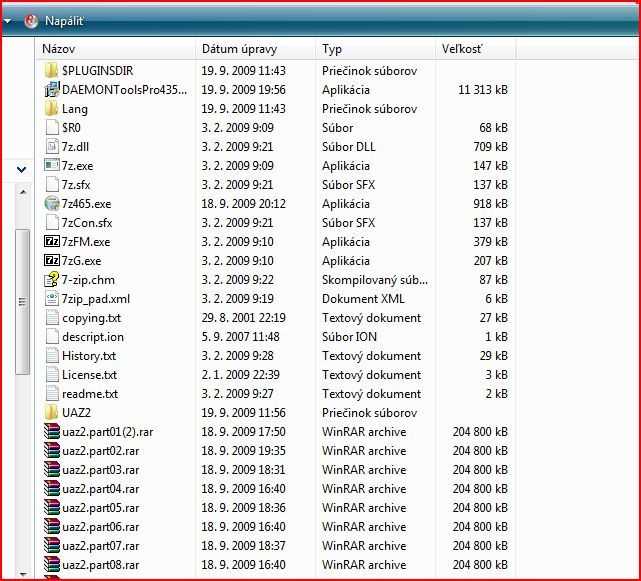Click the date 19. 9. 2009 19:56
Image resolution: width=641 pixels, height=581 pixels.
244,90
